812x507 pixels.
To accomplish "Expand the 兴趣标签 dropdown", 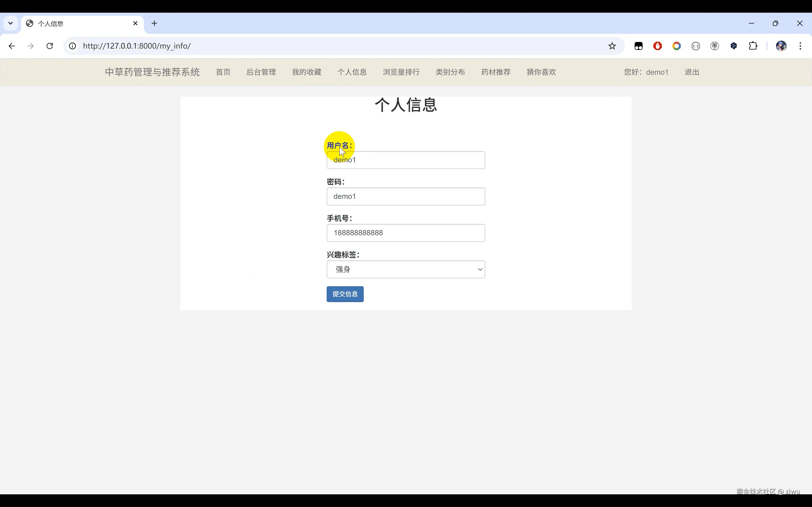I will 406,269.
